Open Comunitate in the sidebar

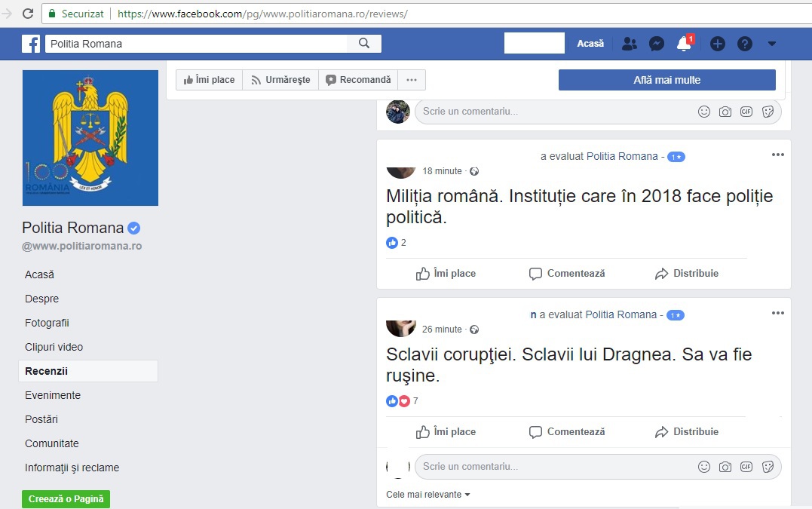pyautogui.click(x=52, y=443)
